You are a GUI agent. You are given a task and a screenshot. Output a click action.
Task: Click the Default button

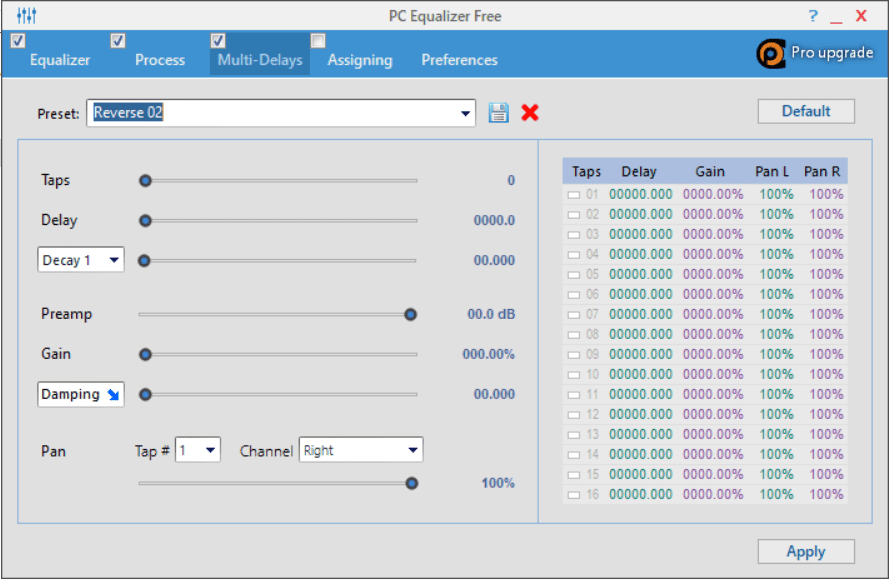tap(806, 111)
